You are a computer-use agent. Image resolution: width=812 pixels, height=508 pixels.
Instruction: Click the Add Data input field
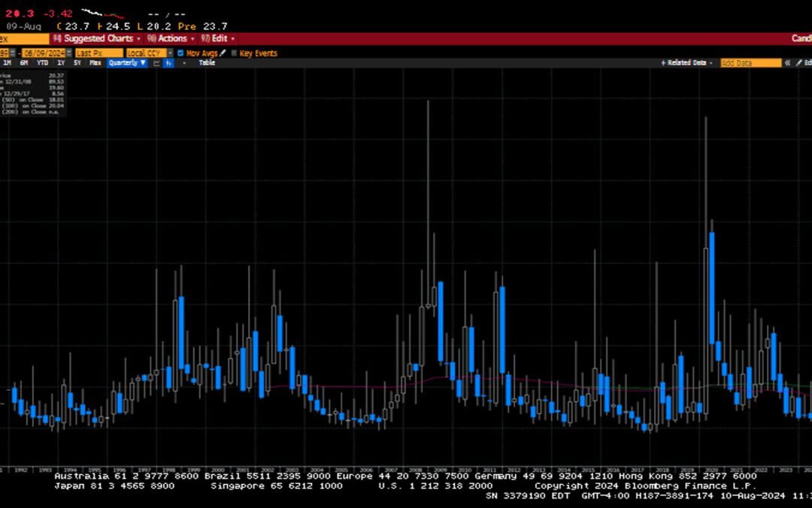tap(751, 62)
